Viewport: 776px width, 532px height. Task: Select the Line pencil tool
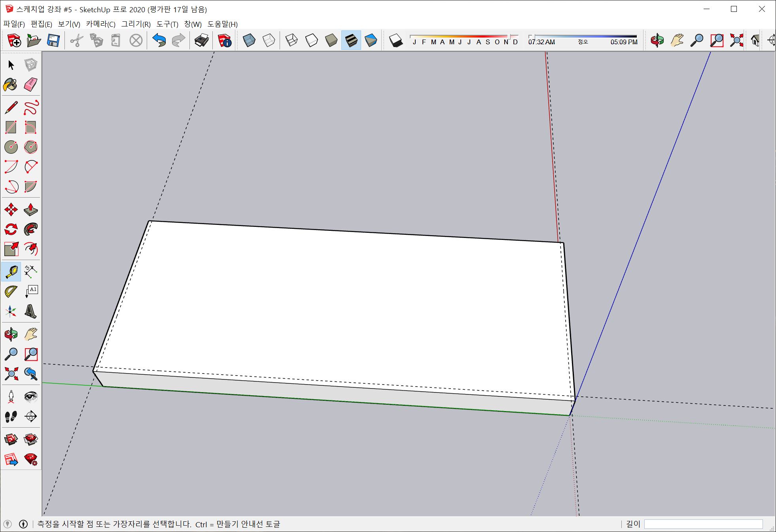tap(11, 108)
